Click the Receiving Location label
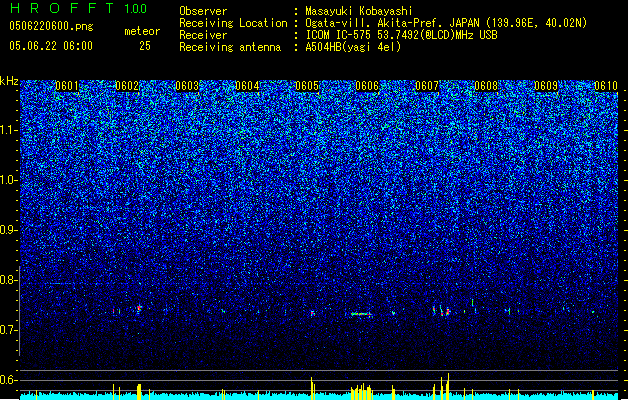Viewport: 629px width, 400px height. 233,23
